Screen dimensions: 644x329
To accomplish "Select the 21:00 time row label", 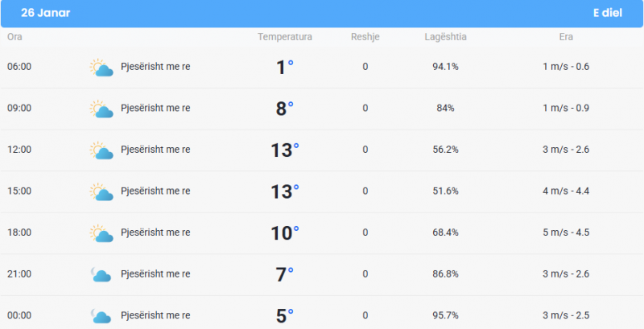I will (x=19, y=274).
